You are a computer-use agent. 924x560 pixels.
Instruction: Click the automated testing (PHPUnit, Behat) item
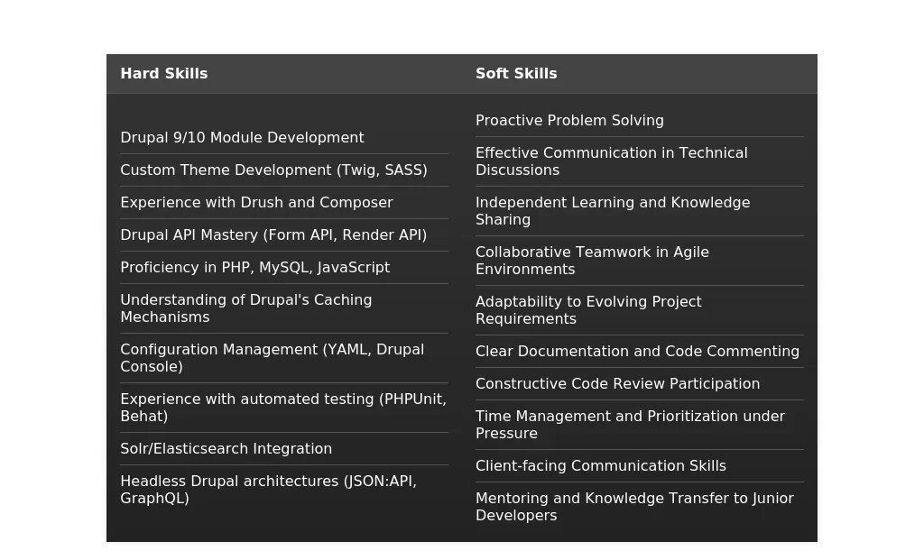[x=282, y=408]
